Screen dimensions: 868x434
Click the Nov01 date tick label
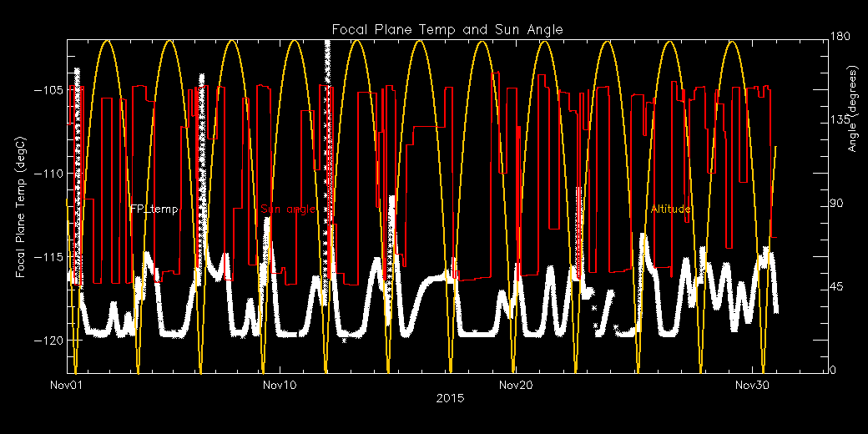pyautogui.click(x=67, y=386)
